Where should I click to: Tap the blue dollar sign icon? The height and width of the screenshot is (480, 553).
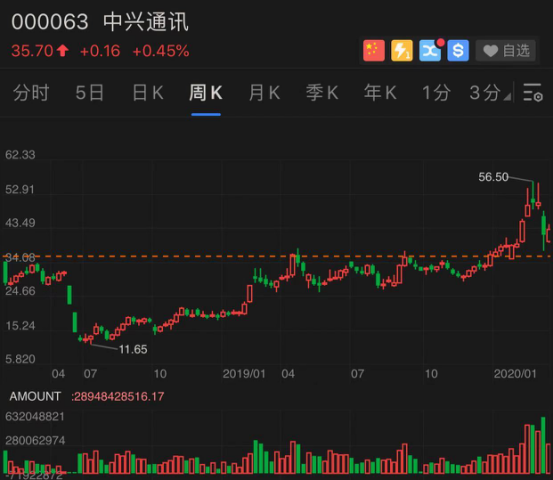click(458, 50)
